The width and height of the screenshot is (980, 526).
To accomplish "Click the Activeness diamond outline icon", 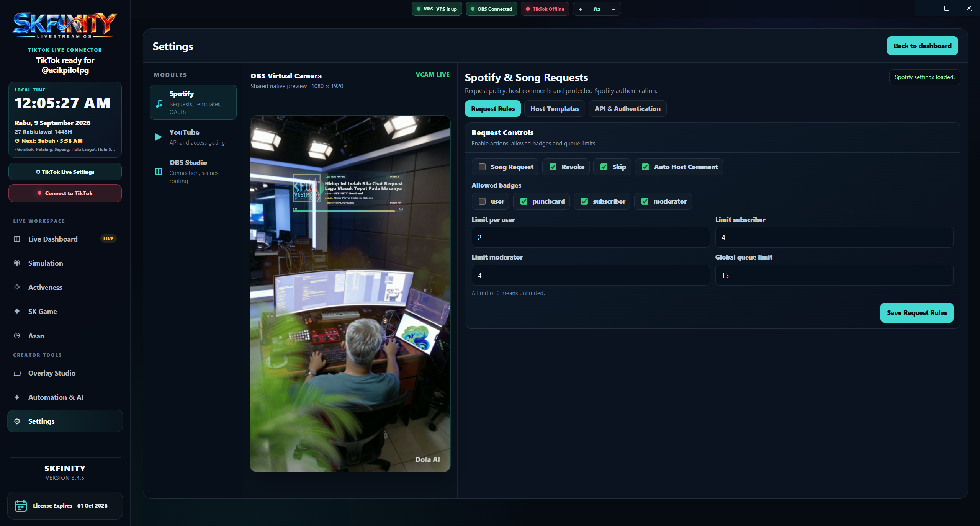I will 17,287.
